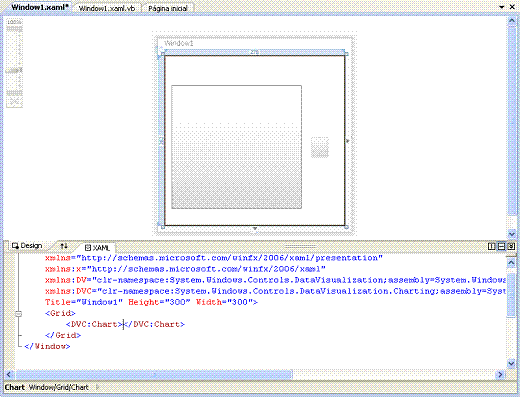This screenshot has height=397, width=520.
Task: Click the </Window> closing tag
Action: (47, 346)
